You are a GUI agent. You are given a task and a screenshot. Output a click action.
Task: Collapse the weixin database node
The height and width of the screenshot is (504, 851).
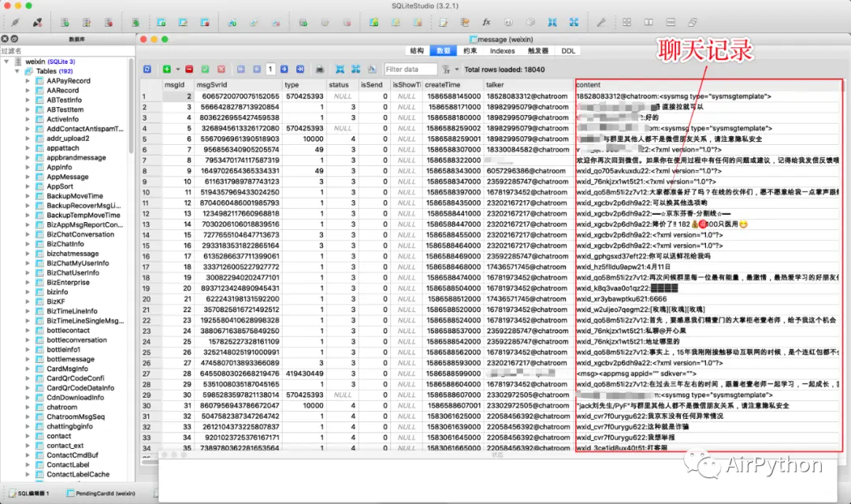tap(6, 62)
